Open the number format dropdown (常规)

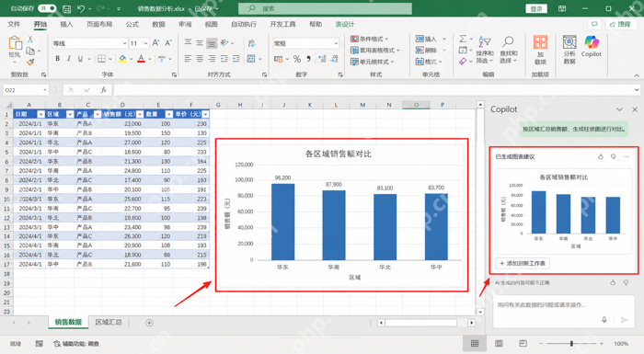pos(336,43)
